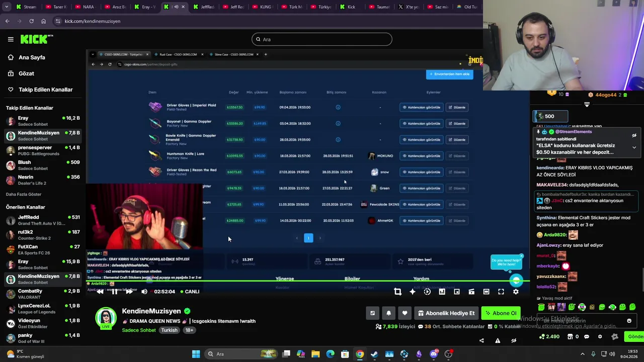
Task: Fast-forward the stream player
Action: click(129, 292)
